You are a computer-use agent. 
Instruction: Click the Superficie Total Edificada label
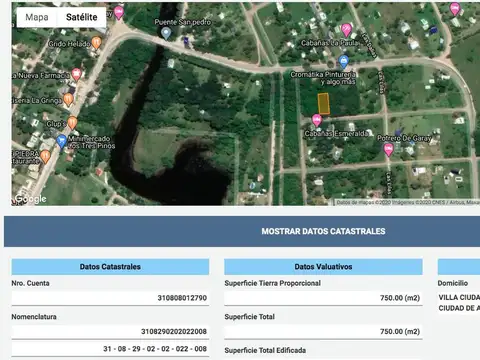(265, 350)
